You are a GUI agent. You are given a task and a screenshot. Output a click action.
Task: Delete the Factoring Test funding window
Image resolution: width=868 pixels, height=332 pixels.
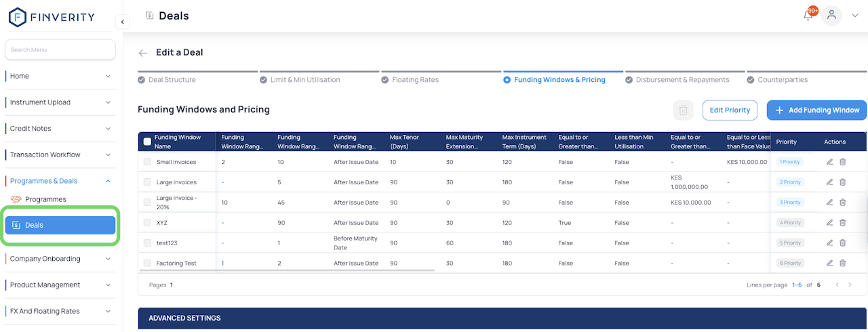tap(843, 263)
